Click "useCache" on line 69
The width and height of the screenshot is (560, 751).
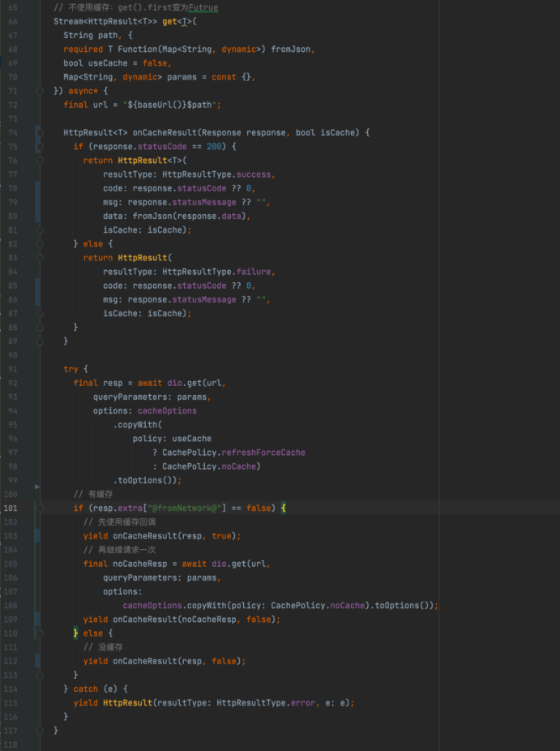click(108, 63)
